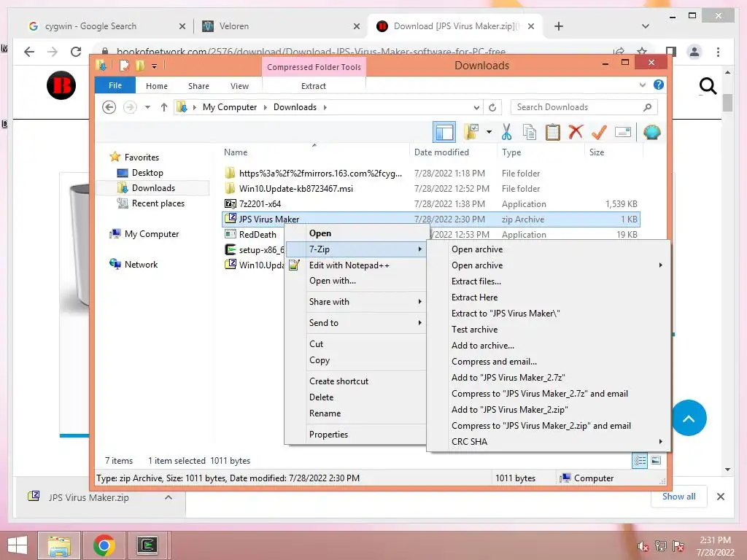This screenshot has height=560, width=747.
Task: Open the Customize Quick Access Toolbar dropdown
Action: click(155, 66)
